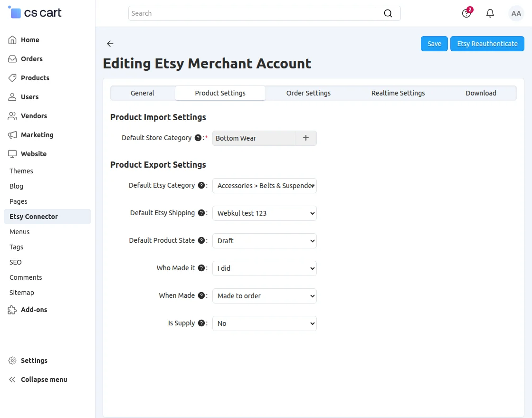Collapse the sidebar menu
Image resolution: width=532 pixels, height=418 pixels.
[x=38, y=380]
